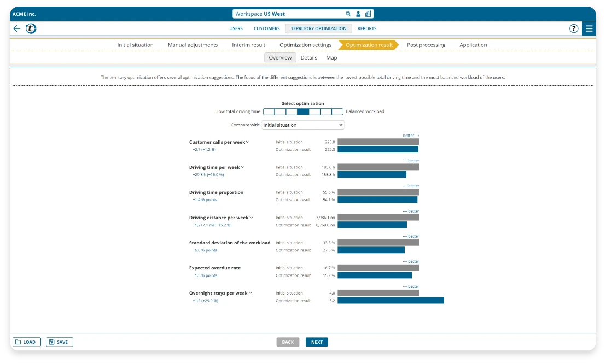Click the Next button
Image resolution: width=606 pixels, height=364 pixels.
317,342
